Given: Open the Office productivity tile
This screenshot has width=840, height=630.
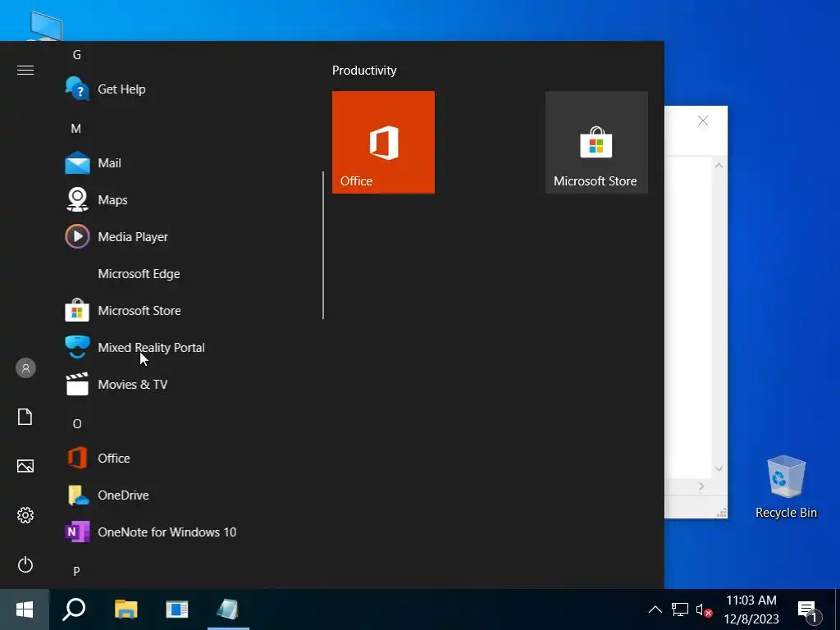Looking at the screenshot, I should click(x=383, y=142).
